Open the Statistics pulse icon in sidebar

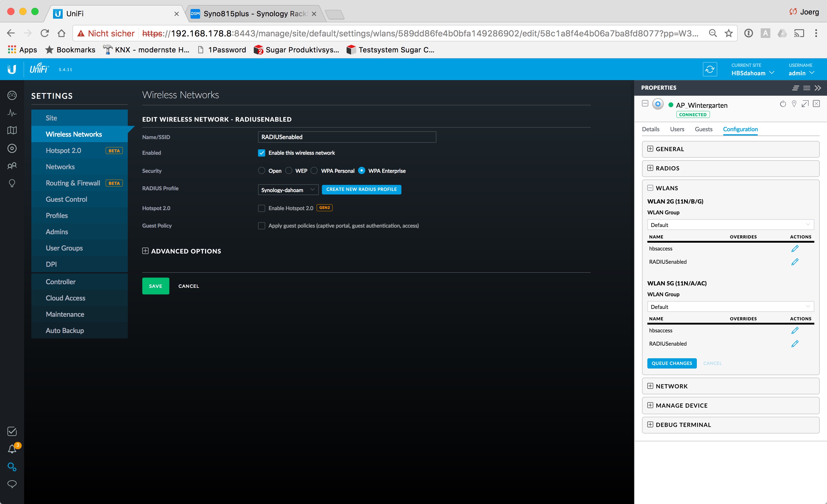12,113
